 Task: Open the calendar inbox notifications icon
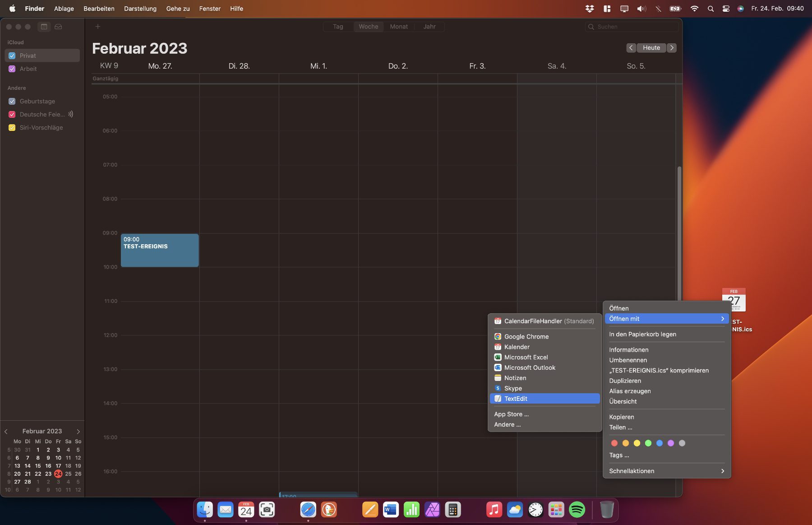(x=58, y=27)
